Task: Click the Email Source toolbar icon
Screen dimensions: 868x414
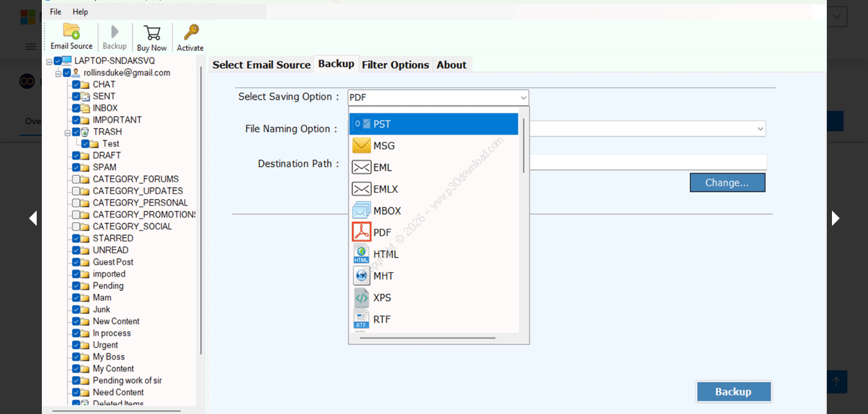Action: point(71,37)
